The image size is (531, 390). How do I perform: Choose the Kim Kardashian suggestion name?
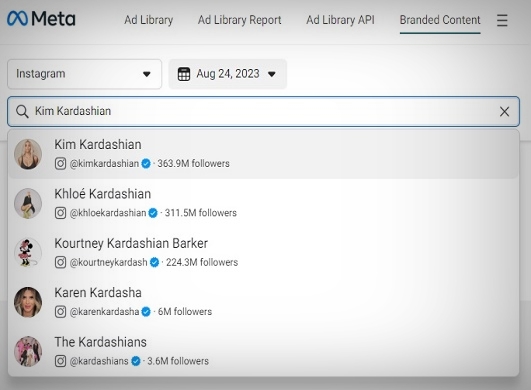(98, 145)
